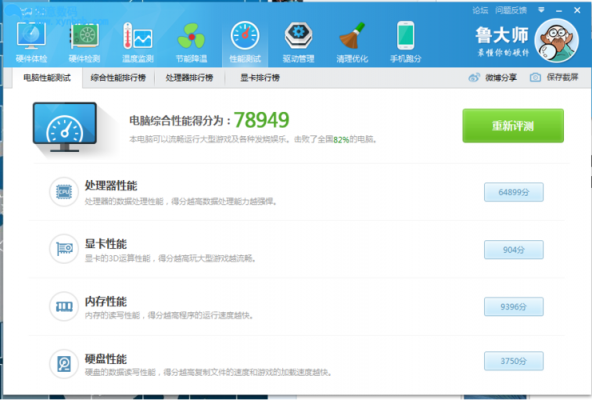Select 性能测试 gauge icon
The height and width of the screenshot is (400, 592).
click(x=245, y=36)
